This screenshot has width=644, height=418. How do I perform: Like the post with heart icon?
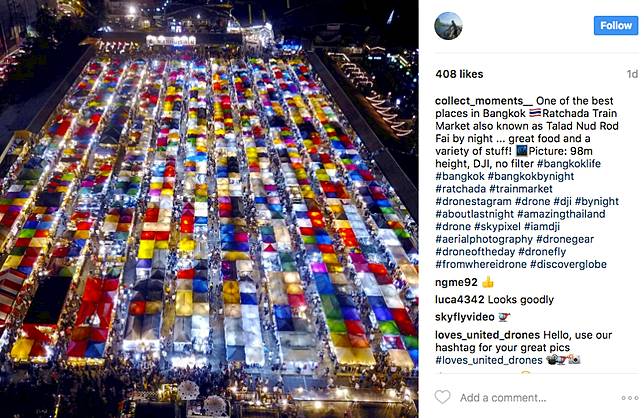click(442, 397)
